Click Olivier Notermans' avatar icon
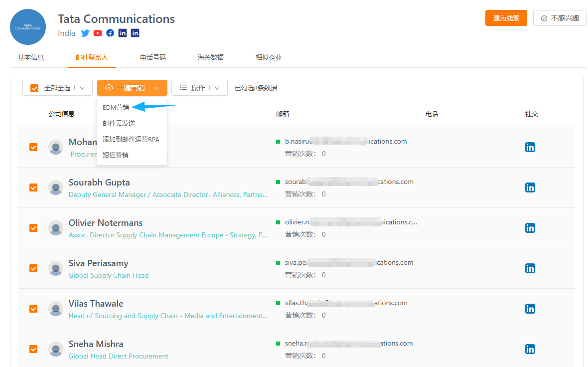588x367 pixels. [x=56, y=228]
